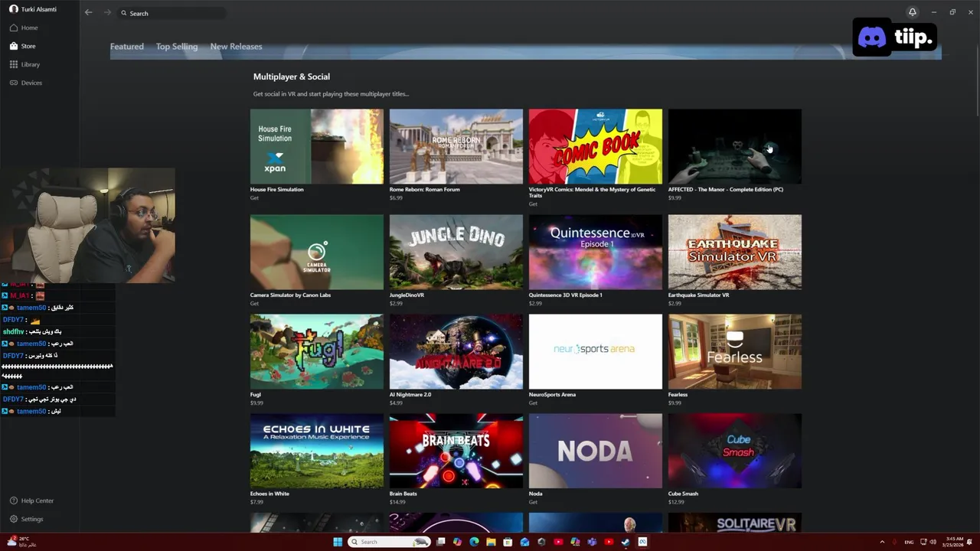
Task: Open the notifications bell icon
Action: pyautogui.click(x=912, y=12)
